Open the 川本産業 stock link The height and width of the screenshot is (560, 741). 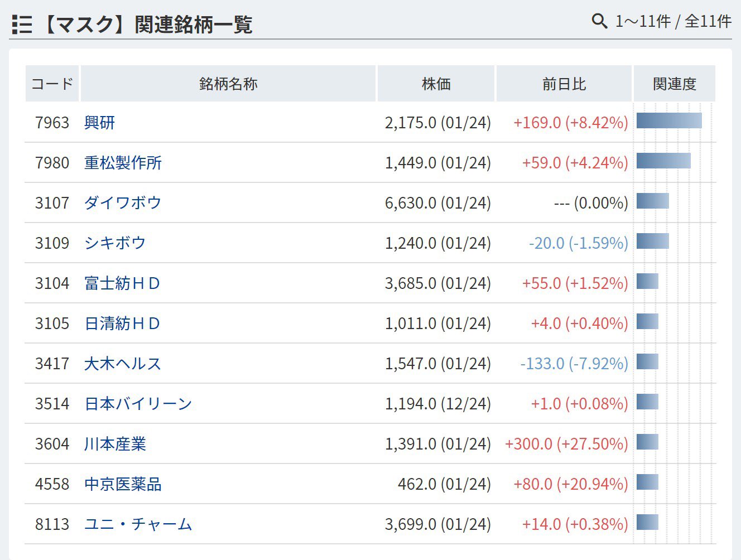tap(116, 444)
